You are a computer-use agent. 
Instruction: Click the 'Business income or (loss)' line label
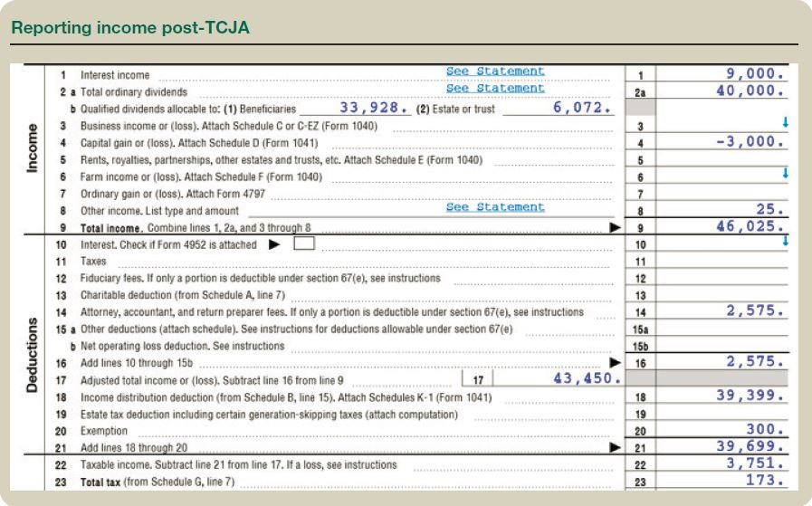pos(229,126)
